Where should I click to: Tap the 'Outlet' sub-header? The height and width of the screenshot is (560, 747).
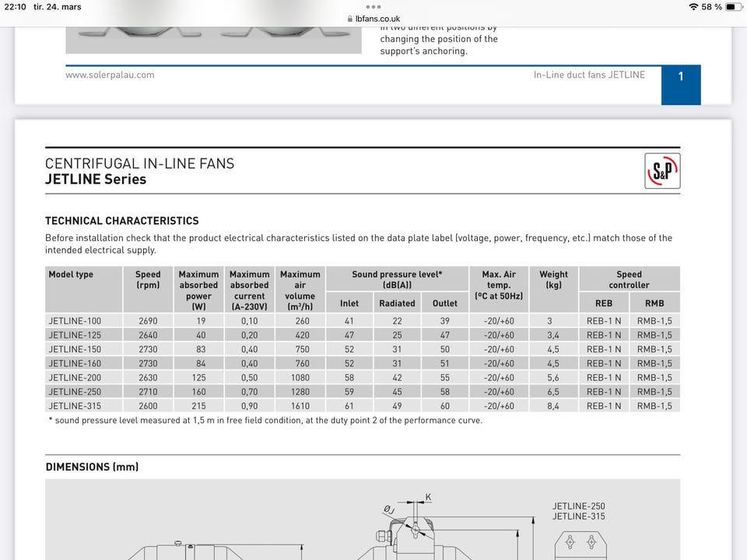point(445,303)
